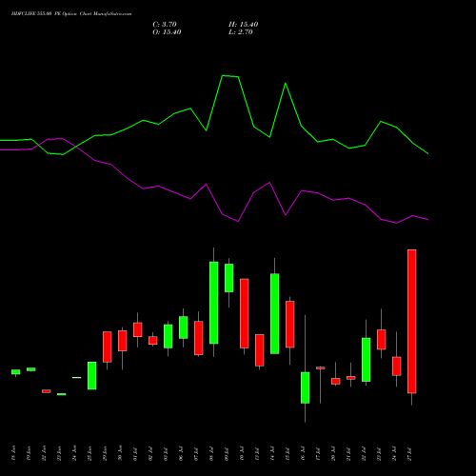
Task: Click the HDFCLIFE PE Option chart title
Action: point(71,14)
